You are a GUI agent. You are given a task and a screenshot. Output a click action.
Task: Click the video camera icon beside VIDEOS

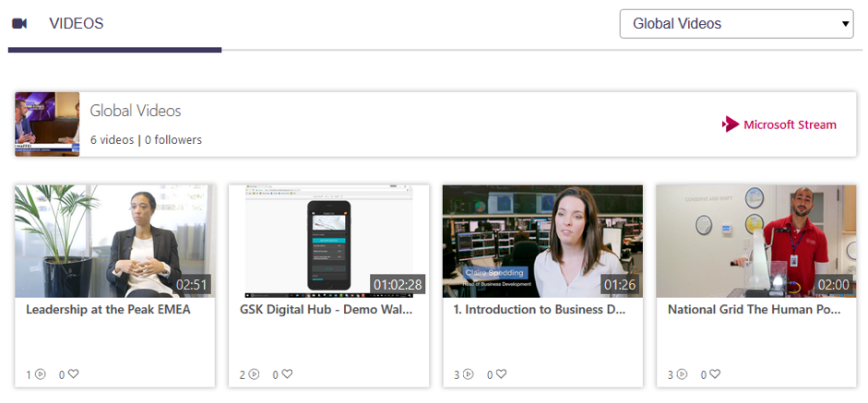pyautogui.click(x=19, y=23)
